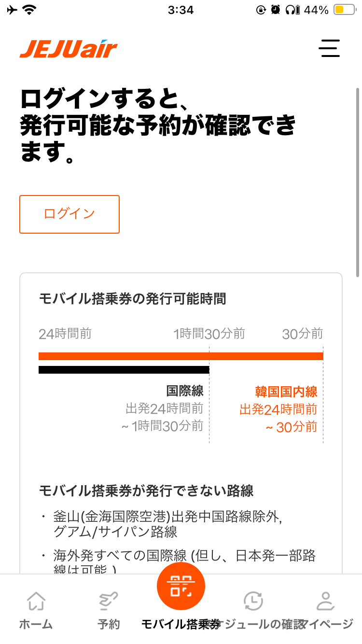
Task: Tap the home house icon
Action: click(36, 602)
